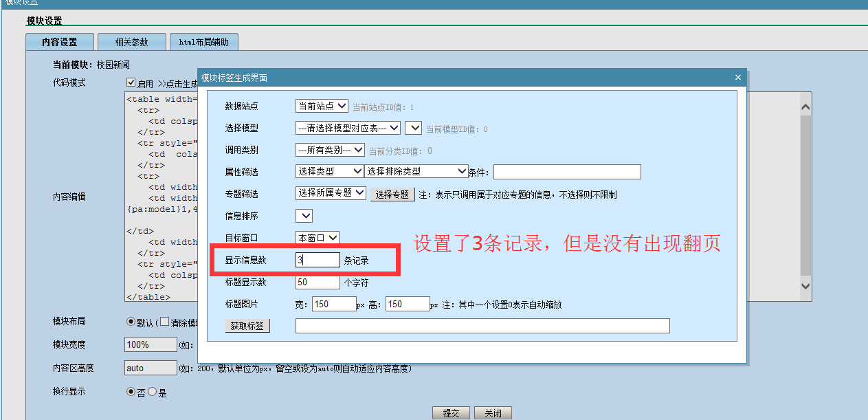The height and width of the screenshot is (420, 868).
Task: Expand the 请选择模型对应表 dropdown
Action: 348,128
